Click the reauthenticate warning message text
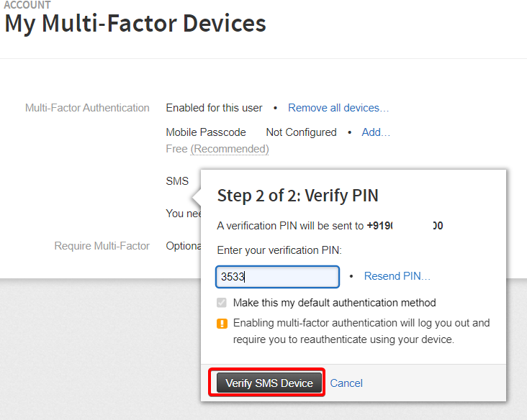Image resolution: width=527 pixels, height=420 pixels. tap(361, 331)
